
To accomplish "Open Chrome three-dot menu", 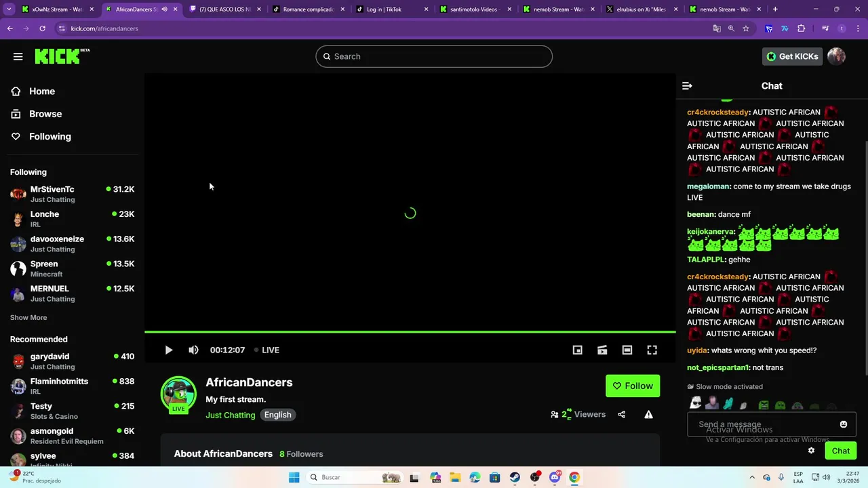I will (x=859, y=28).
